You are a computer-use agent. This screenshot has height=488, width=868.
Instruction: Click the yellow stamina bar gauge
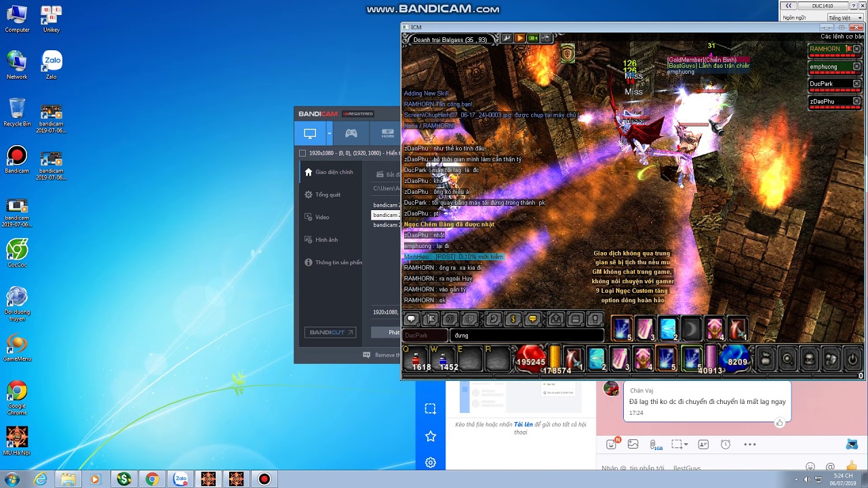pos(555,358)
